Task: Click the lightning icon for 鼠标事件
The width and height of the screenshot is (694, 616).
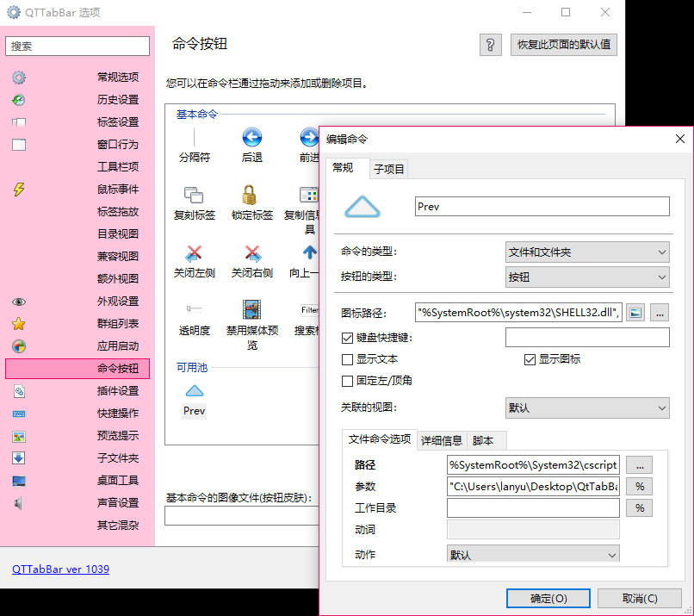Action: (19, 189)
